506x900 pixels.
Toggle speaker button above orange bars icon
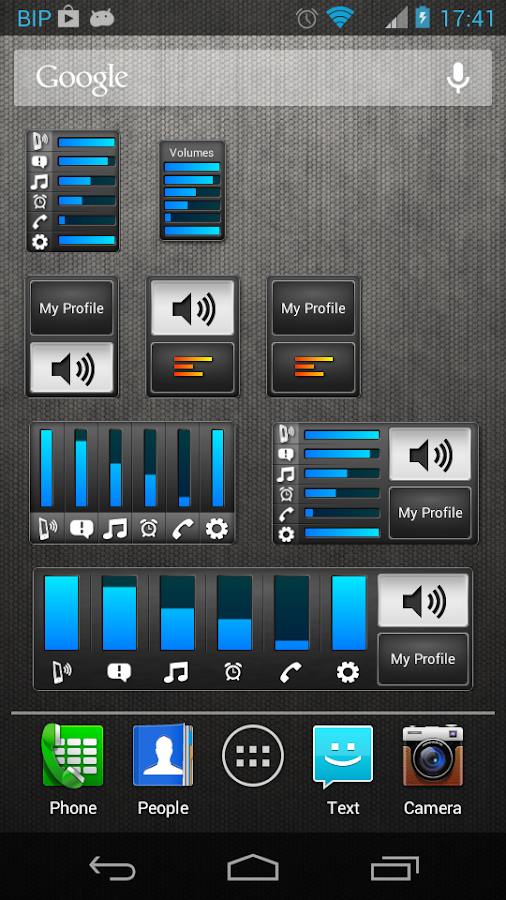tap(193, 308)
